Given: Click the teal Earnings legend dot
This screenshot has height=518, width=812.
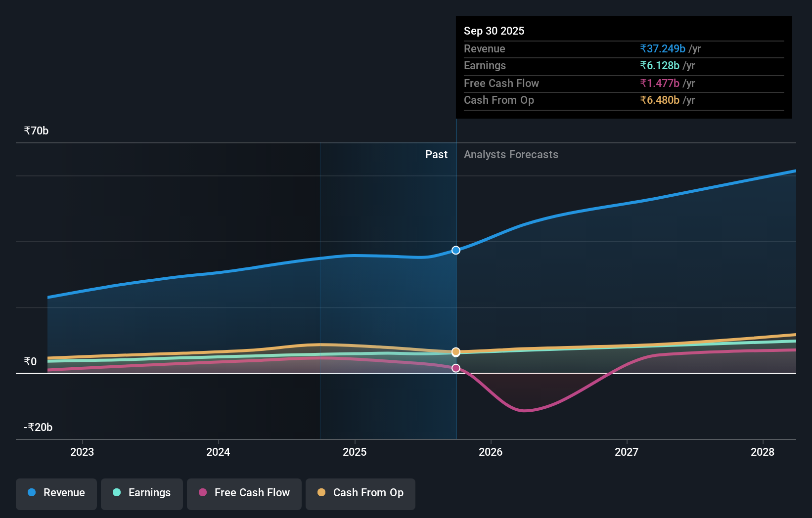Looking at the screenshot, I should click(x=116, y=492).
